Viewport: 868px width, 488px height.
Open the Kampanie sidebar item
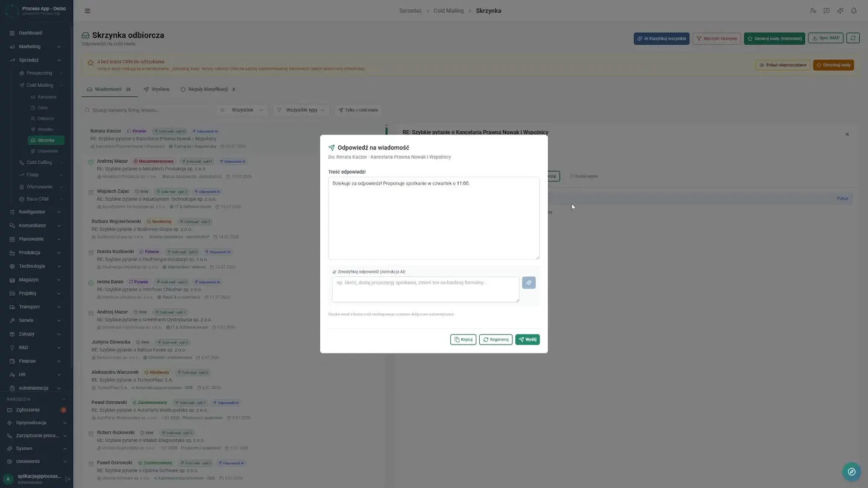click(x=46, y=97)
